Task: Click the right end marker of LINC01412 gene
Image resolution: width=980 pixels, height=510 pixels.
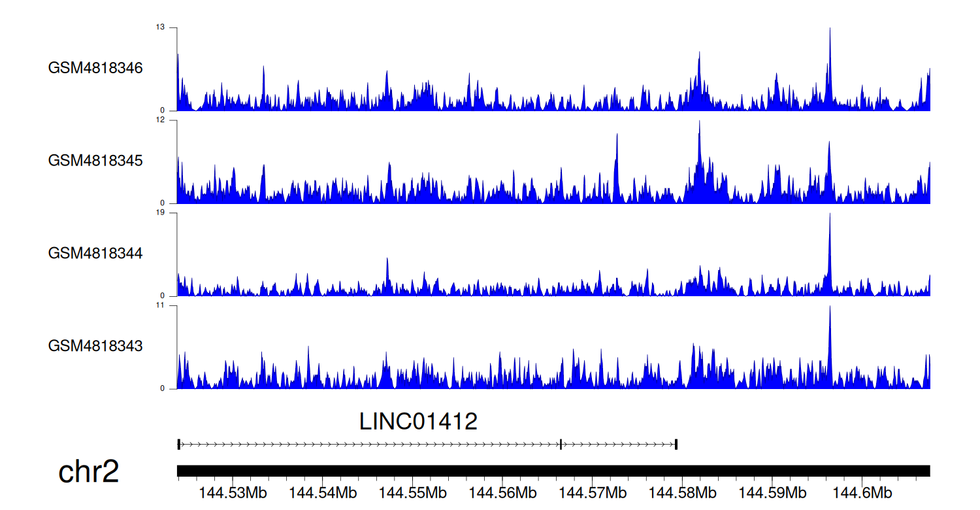Action: tap(676, 445)
